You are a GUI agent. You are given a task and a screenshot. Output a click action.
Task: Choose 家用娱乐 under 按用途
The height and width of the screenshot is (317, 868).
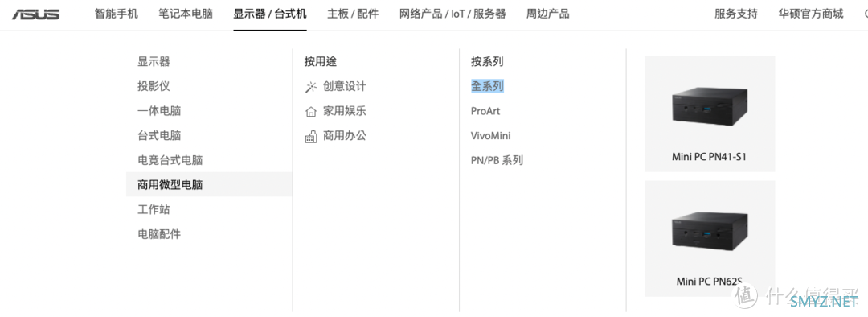(x=344, y=111)
